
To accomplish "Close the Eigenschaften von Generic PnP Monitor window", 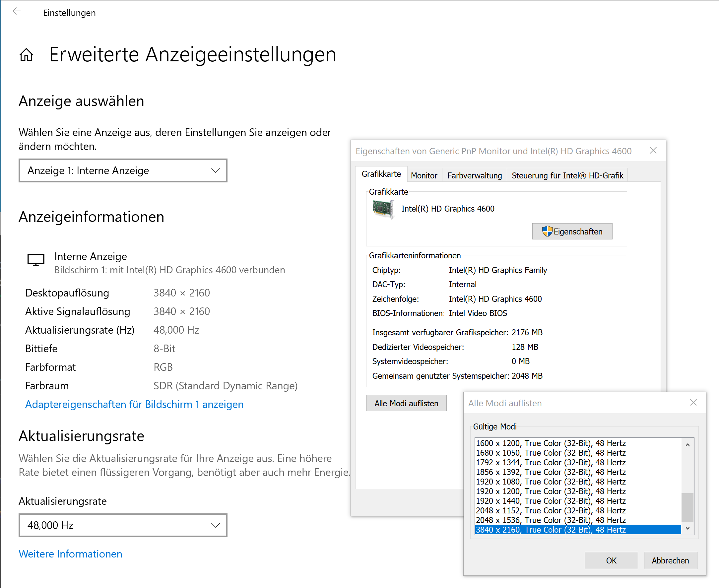I will tap(653, 150).
